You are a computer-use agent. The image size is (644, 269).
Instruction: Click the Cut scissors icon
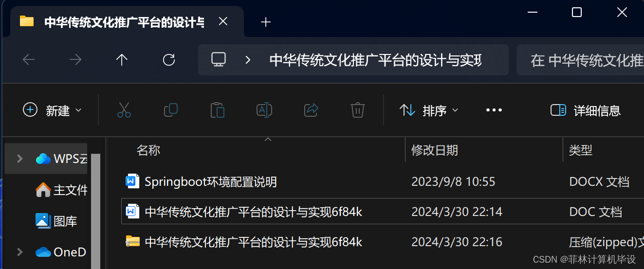pos(124,110)
